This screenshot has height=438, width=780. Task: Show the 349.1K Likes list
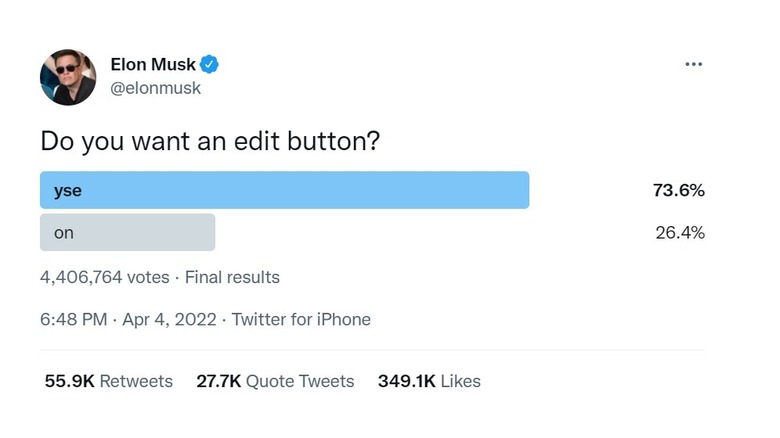coord(429,381)
